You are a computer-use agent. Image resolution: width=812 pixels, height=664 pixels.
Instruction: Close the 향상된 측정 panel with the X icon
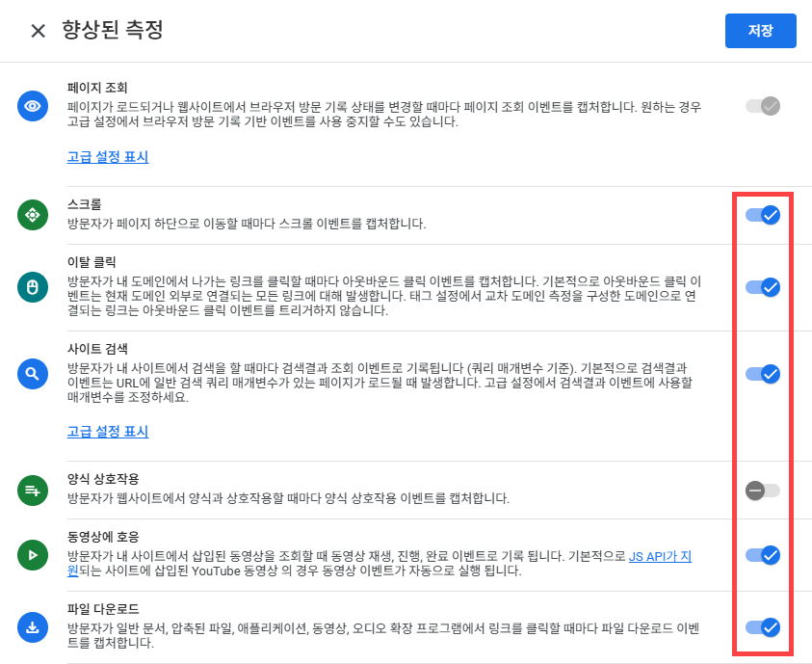(x=38, y=31)
